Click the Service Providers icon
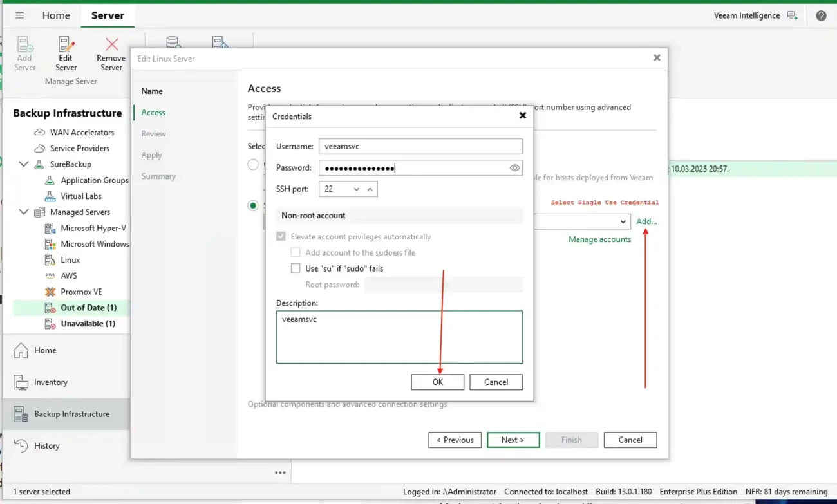 tap(40, 148)
